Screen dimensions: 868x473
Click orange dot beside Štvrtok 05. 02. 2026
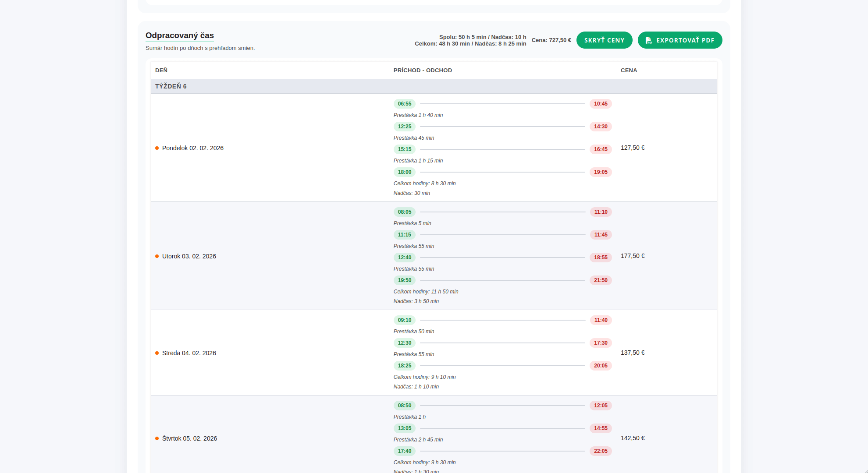pos(157,438)
